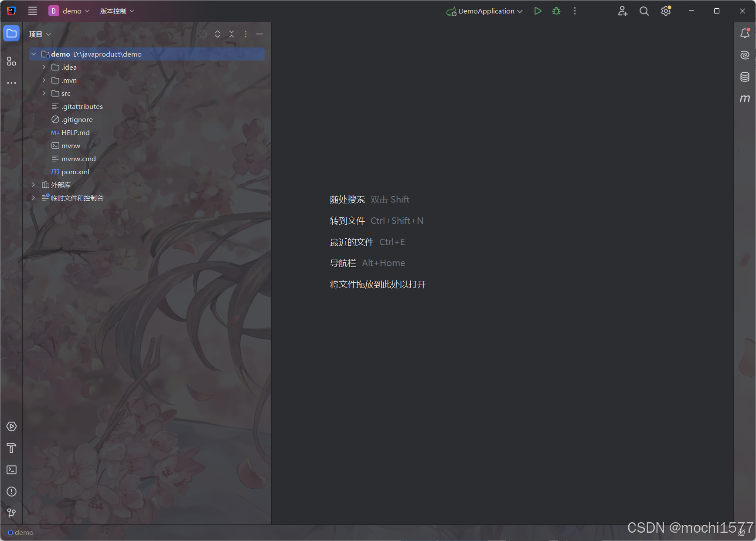Open the Services tool window icon
This screenshot has height=541, width=756.
click(11, 426)
